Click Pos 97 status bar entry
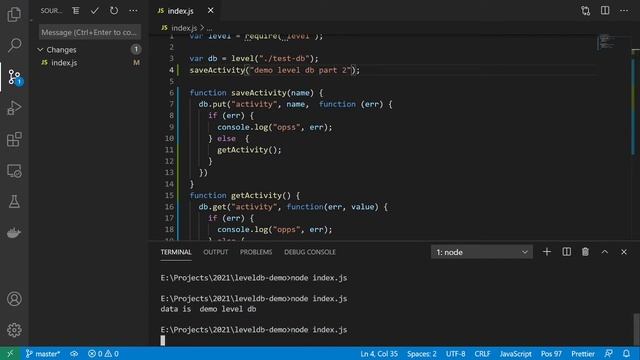 pyautogui.click(x=551, y=353)
